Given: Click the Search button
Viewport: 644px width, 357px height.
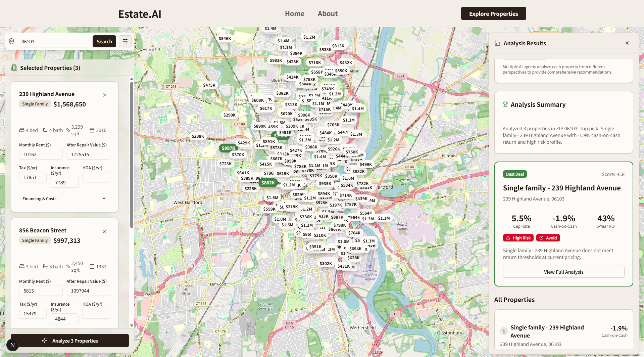Looking at the screenshot, I should click(104, 41).
